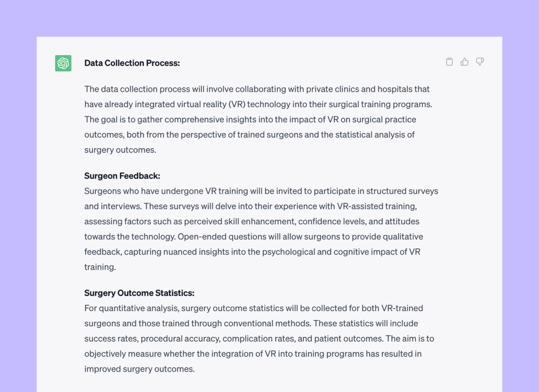Image resolution: width=539 pixels, height=392 pixels.
Task: Click the 'Data Collection Process:' heading
Action: point(132,63)
